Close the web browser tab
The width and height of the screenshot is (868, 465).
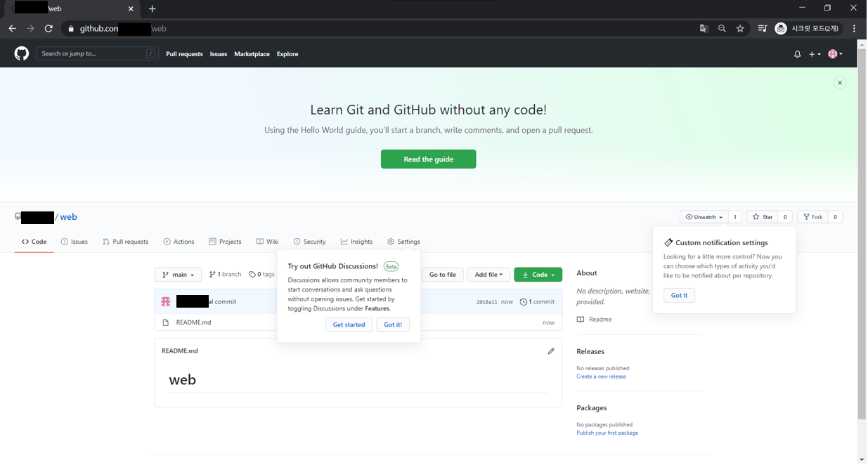click(131, 8)
